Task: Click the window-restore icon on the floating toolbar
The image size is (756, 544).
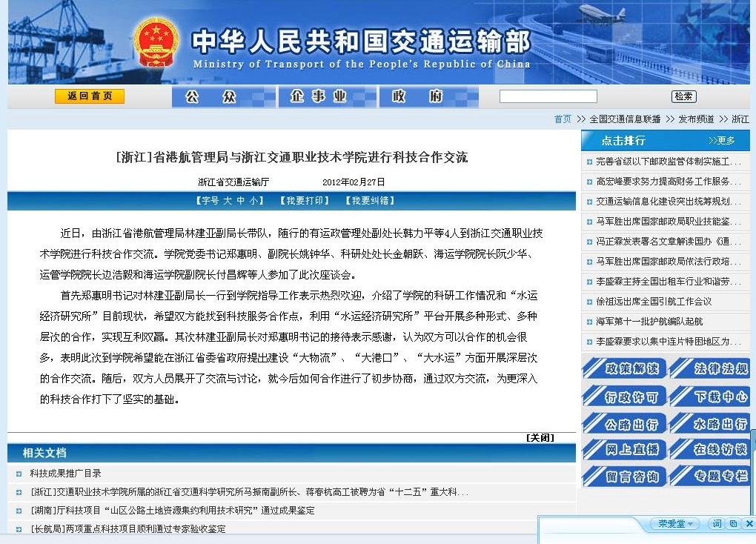Action: click(x=733, y=524)
